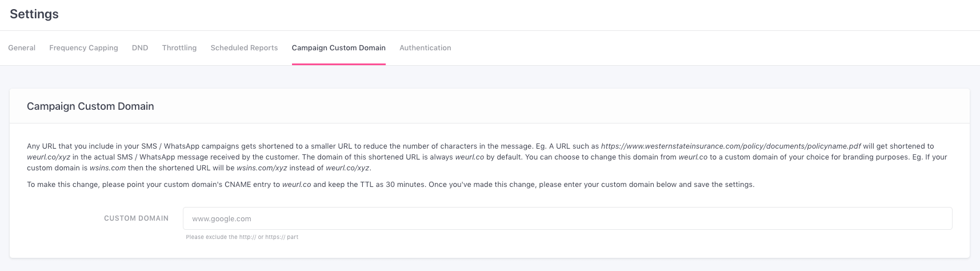This screenshot has width=980, height=271.
Task: Focus the custom domain input field
Action: [567, 218]
